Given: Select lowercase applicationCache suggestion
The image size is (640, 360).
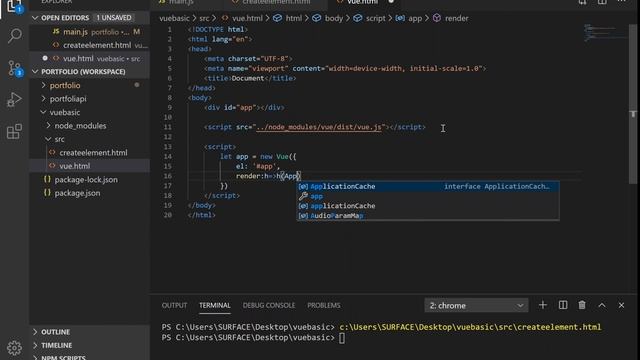Looking at the screenshot, I should click(428, 206).
